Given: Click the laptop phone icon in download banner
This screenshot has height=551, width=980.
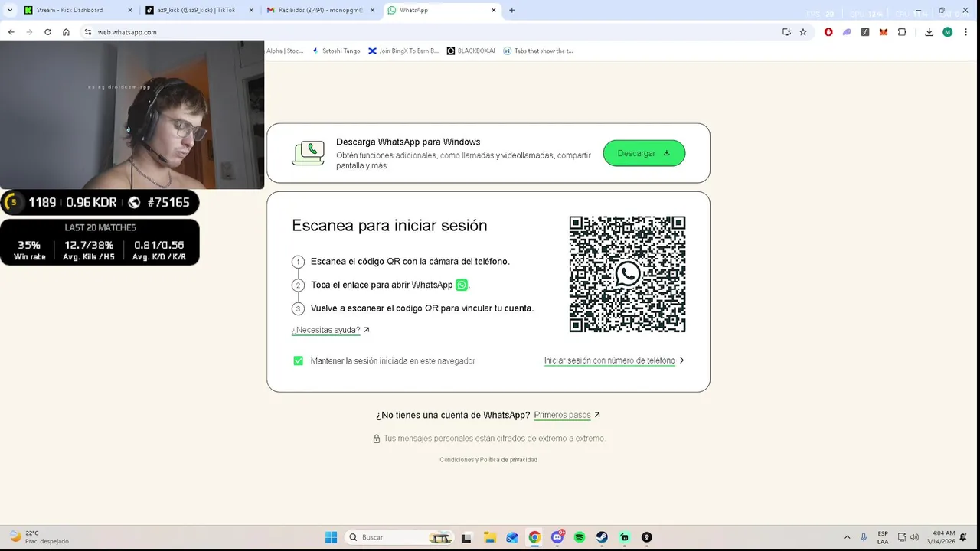Looking at the screenshot, I should 308,153.
